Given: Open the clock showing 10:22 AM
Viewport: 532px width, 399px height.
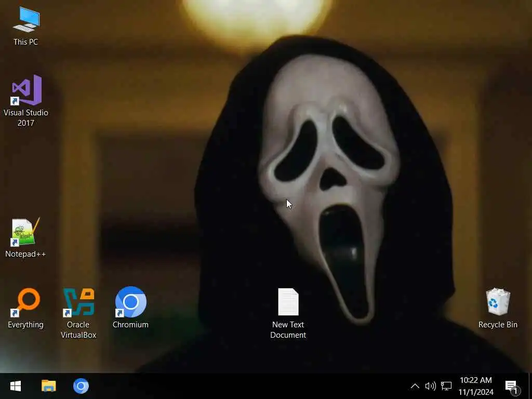Looking at the screenshot, I should point(476,386).
